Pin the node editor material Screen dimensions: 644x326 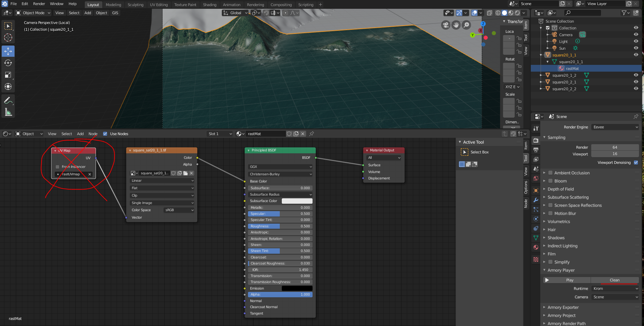click(x=312, y=134)
